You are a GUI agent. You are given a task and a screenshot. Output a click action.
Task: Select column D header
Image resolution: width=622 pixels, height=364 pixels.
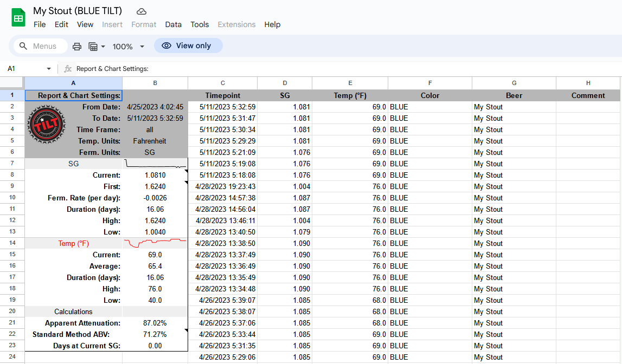coord(284,83)
